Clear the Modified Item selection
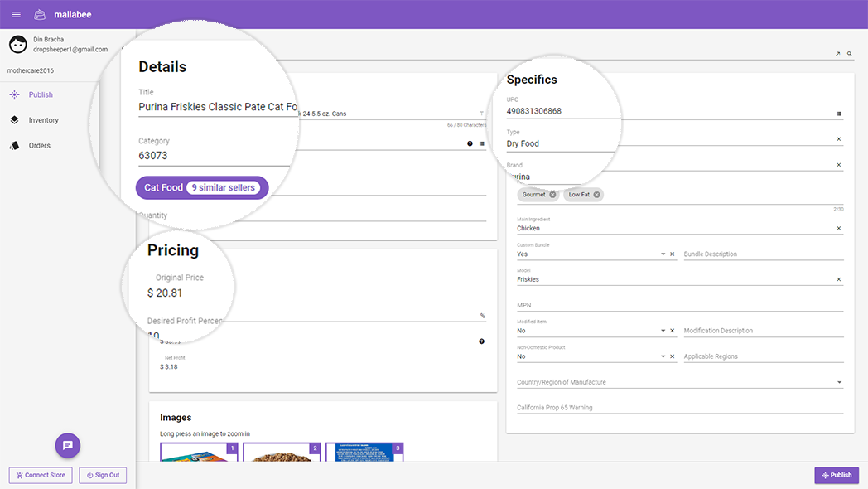The image size is (868, 489). (x=672, y=331)
